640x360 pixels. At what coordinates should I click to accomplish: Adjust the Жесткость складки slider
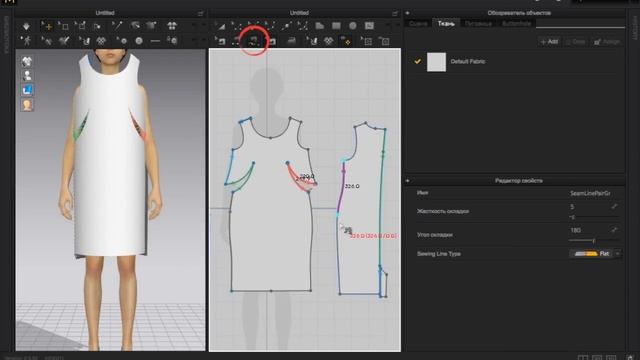pos(594,217)
